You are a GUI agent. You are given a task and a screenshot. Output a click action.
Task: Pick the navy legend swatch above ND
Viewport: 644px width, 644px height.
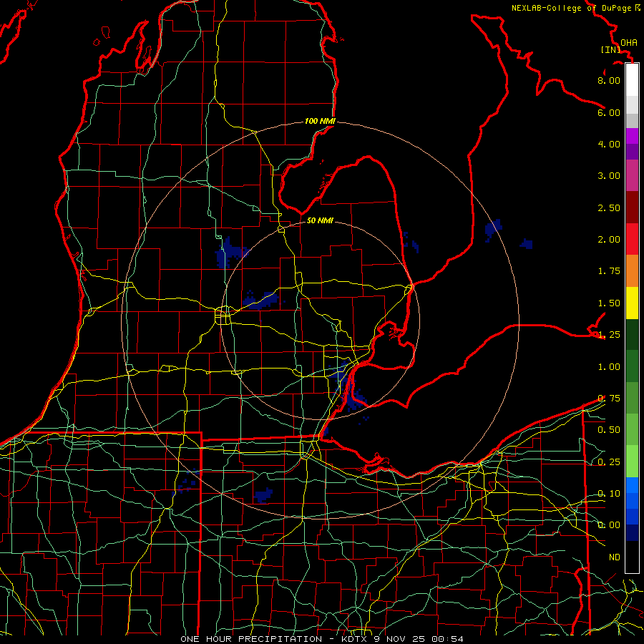[632, 533]
